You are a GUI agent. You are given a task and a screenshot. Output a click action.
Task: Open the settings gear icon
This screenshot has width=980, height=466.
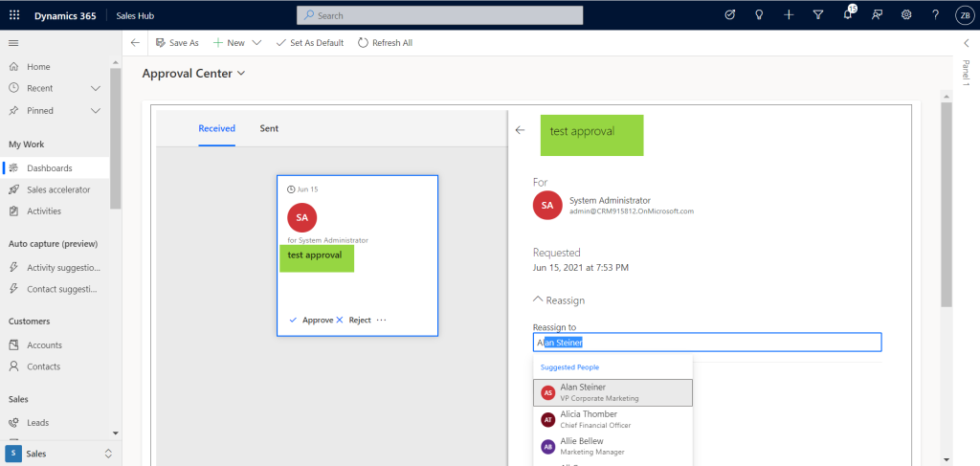[906, 15]
